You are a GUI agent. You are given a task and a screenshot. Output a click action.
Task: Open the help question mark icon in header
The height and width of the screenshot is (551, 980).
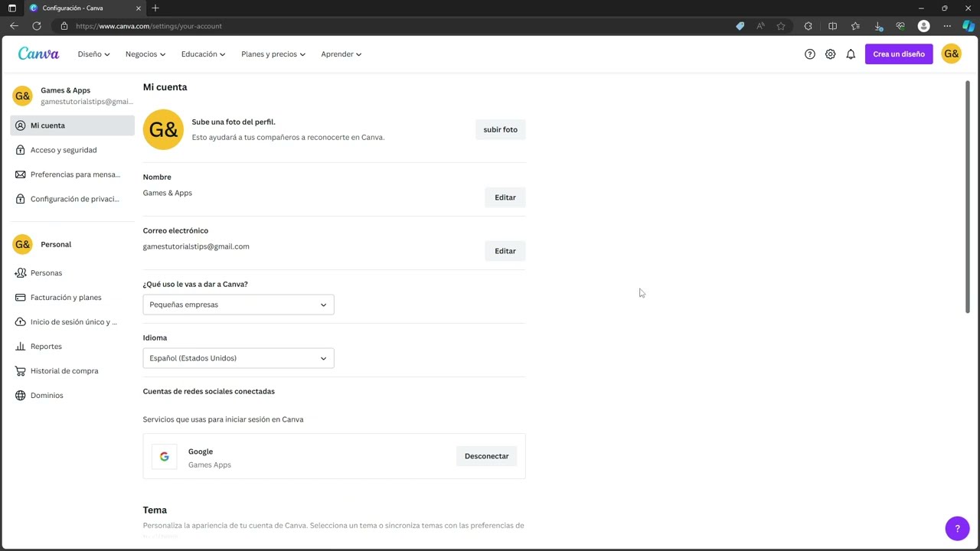(810, 54)
